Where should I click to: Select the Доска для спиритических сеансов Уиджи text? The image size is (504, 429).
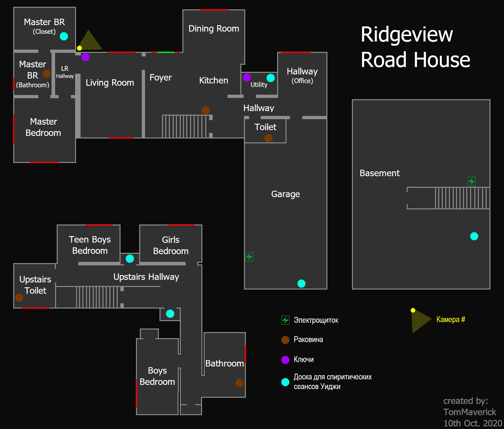pos(333,382)
